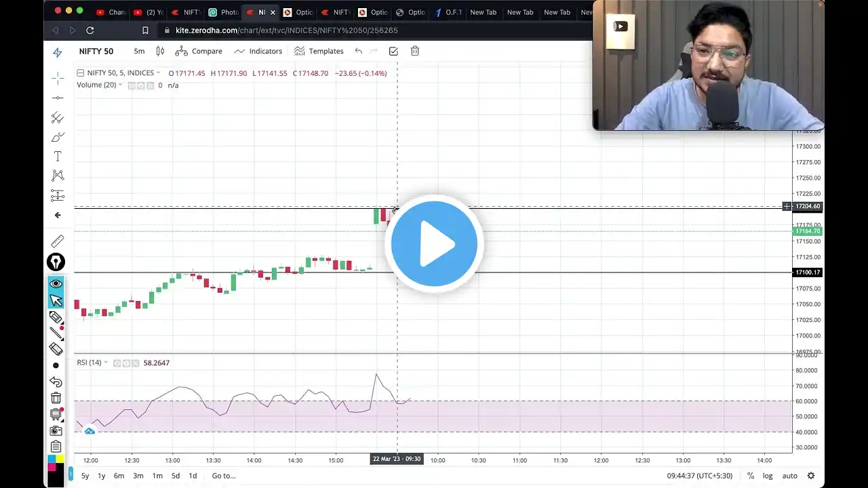
Task: Select the eraser annotation tool
Action: pyautogui.click(x=56, y=349)
